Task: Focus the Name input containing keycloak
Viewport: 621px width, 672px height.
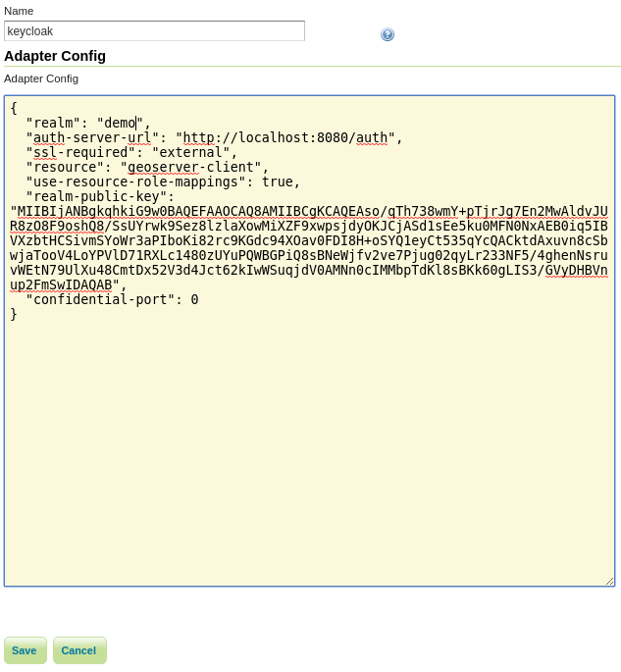Action: click(x=154, y=31)
